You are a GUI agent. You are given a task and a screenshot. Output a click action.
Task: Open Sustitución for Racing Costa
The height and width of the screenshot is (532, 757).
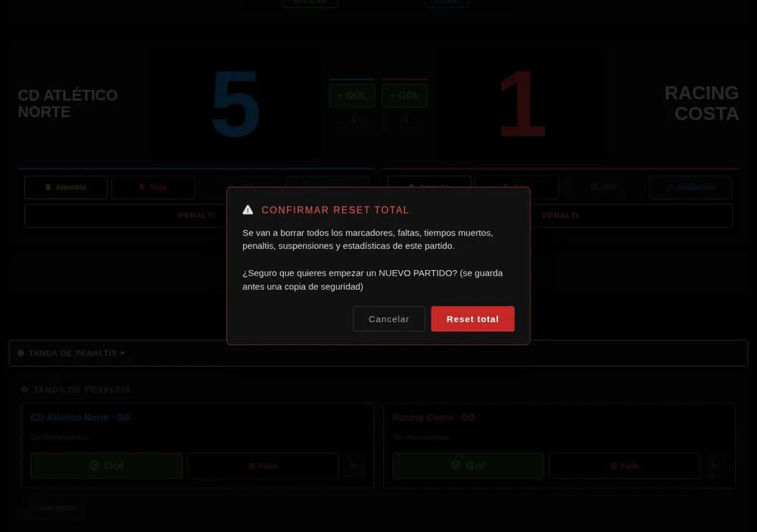(691, 187)
